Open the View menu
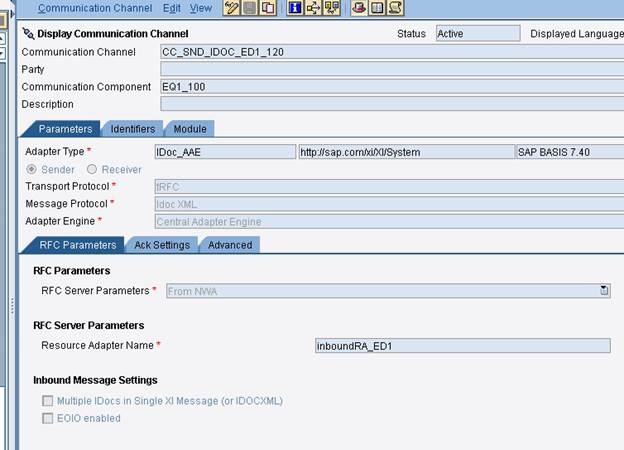This screenshot has height=450, width=624. click(x=201, y=8)
